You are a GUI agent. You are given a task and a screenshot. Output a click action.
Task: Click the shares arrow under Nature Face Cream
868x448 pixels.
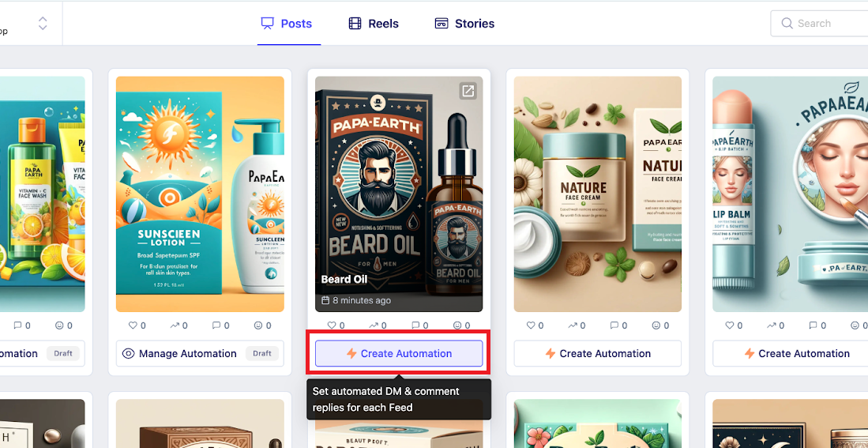coord(573,326)
